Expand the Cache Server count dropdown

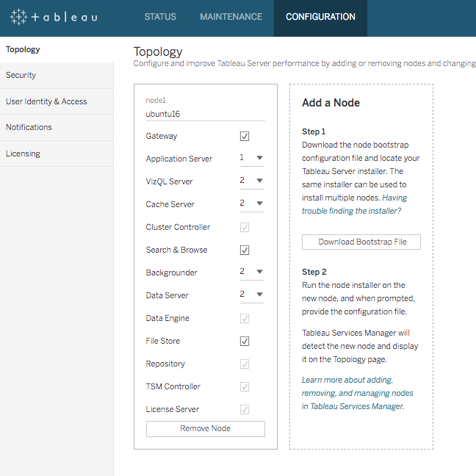click(252, 203)
